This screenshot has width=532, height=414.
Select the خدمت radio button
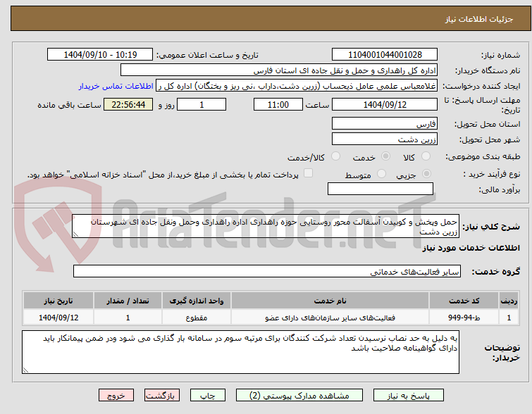click(385, 156)
